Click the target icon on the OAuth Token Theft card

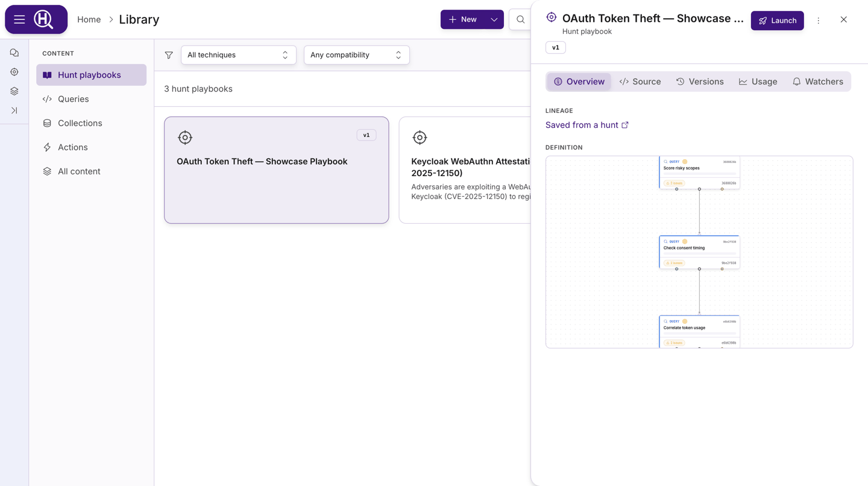click(x=185, y=137)
